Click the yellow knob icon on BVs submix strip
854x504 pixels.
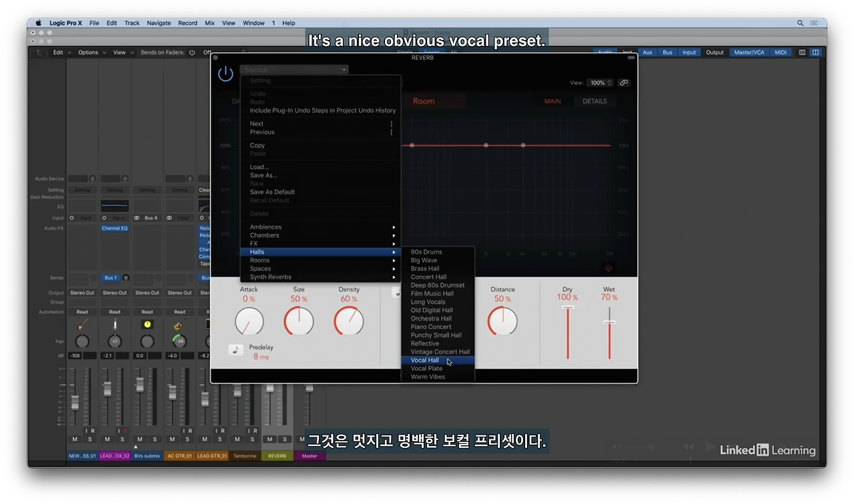pos(147,325)
